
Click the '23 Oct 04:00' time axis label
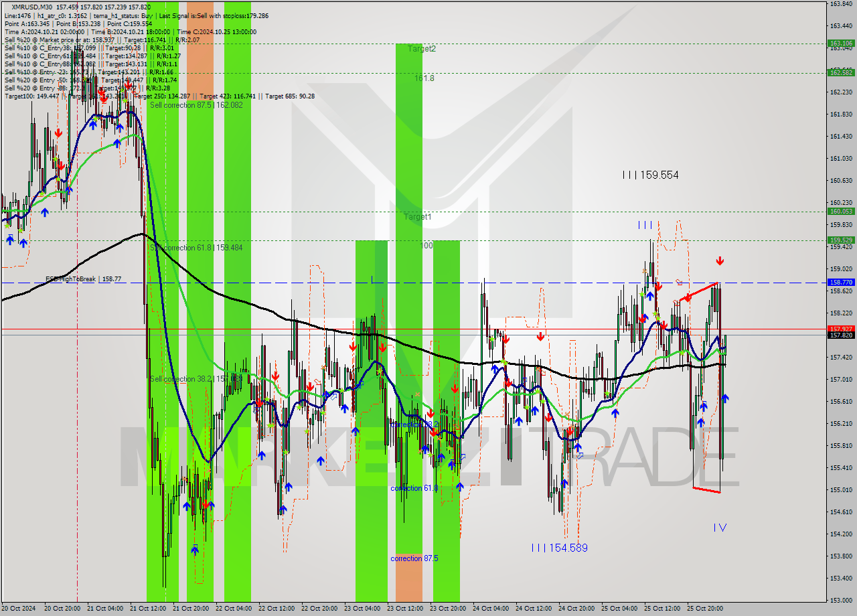(x=362, y=609)
